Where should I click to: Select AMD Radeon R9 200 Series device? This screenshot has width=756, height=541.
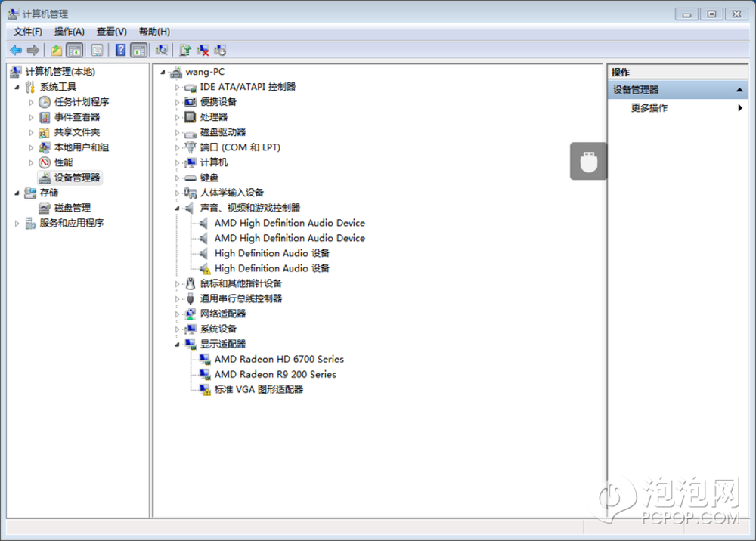point(274,374)
